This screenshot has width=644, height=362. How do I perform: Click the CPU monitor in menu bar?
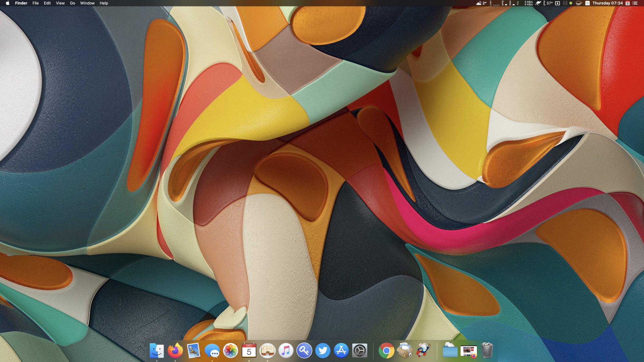click(x=495, y=3)
